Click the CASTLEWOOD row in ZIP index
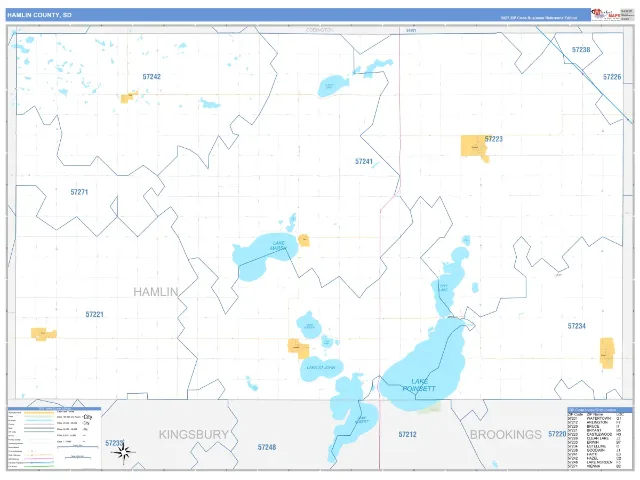640x480 pixels. tap(595, 434)
